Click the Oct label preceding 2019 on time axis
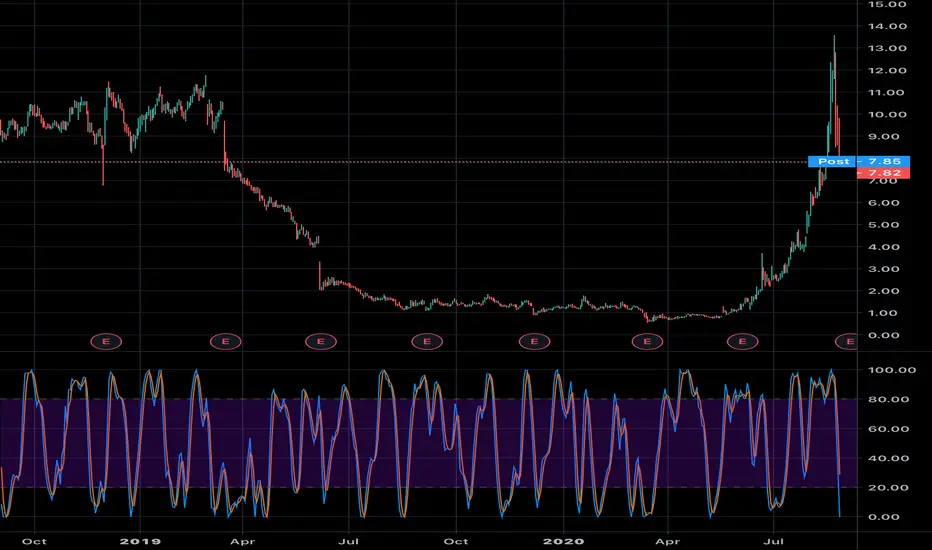 [34, 542]
